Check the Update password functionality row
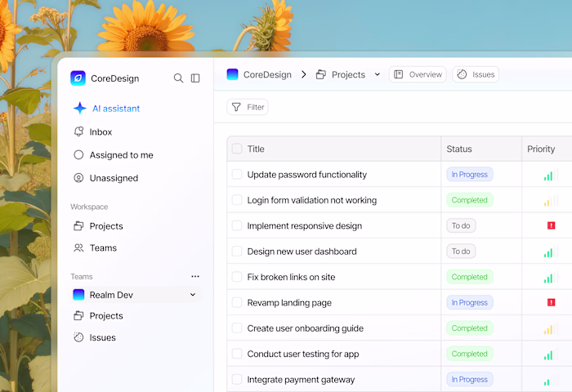572x392 pixels. click(x=237, y=174)
